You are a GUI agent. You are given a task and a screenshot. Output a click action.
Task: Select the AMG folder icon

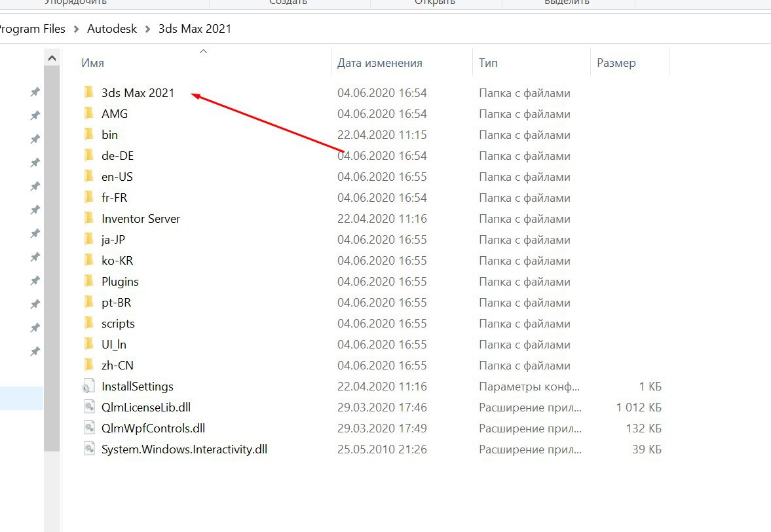(x=89, y=113)
